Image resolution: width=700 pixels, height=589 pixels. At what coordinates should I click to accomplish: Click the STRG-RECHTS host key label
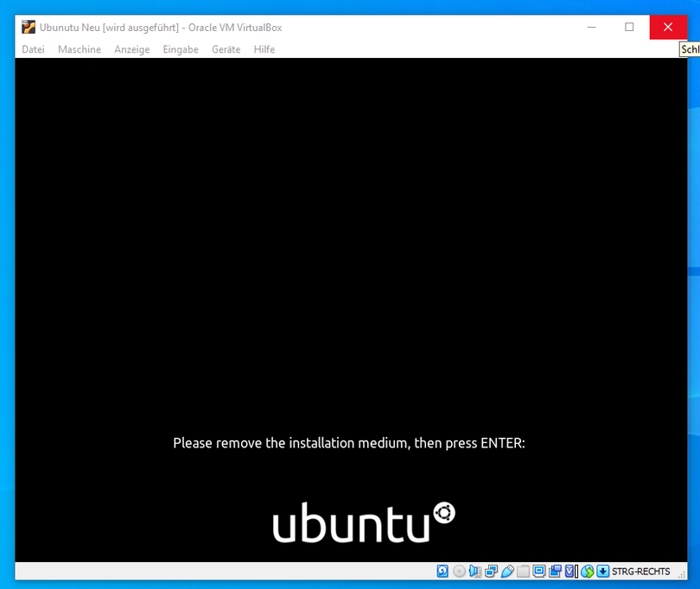click(x=640, y=571)
